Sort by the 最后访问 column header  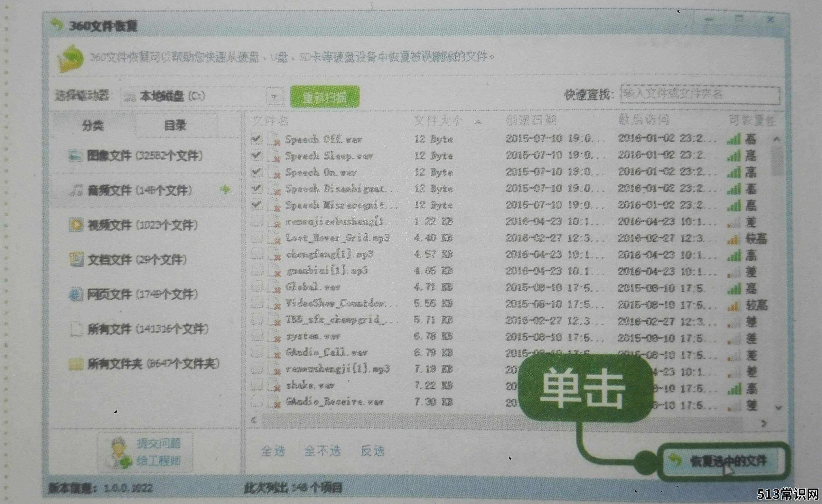click(643, 120)
